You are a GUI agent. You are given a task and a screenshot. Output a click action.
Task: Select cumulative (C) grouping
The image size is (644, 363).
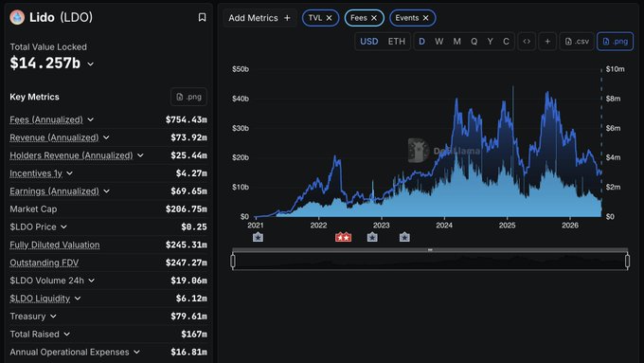[506, 42]
